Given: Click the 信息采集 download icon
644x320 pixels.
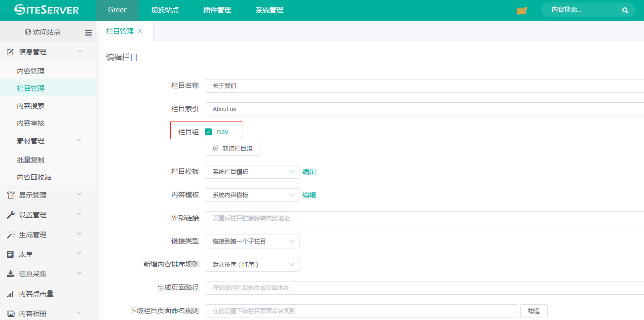Looking at the screenshot, I should click(10, 274).
